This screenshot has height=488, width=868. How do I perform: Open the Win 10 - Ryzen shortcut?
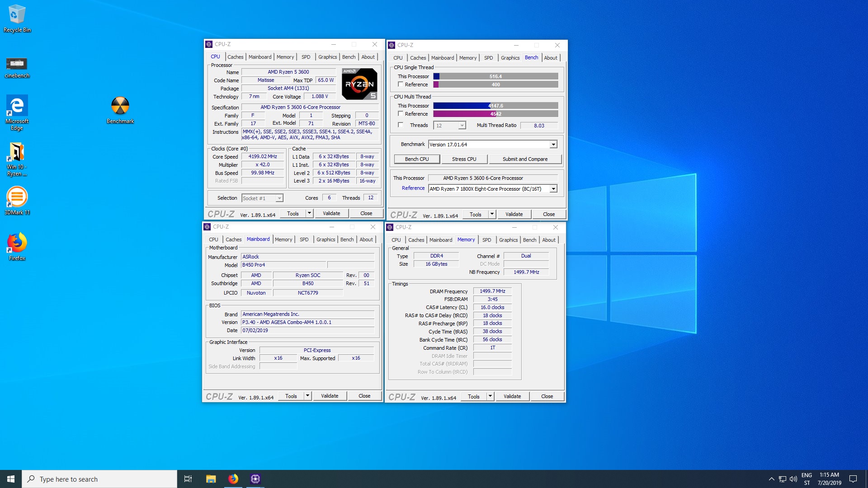pyautogui.click(x=17, y=159)
